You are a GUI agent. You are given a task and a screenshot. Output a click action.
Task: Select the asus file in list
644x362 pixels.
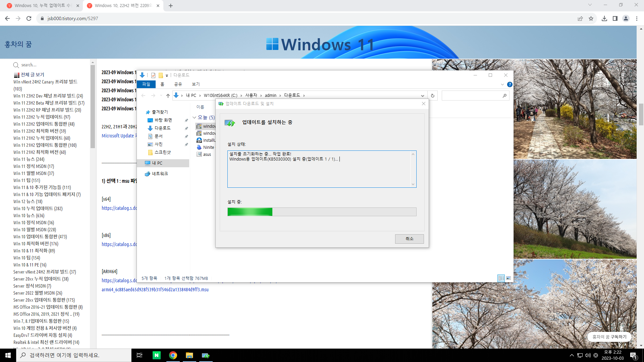tap(204, 155)
